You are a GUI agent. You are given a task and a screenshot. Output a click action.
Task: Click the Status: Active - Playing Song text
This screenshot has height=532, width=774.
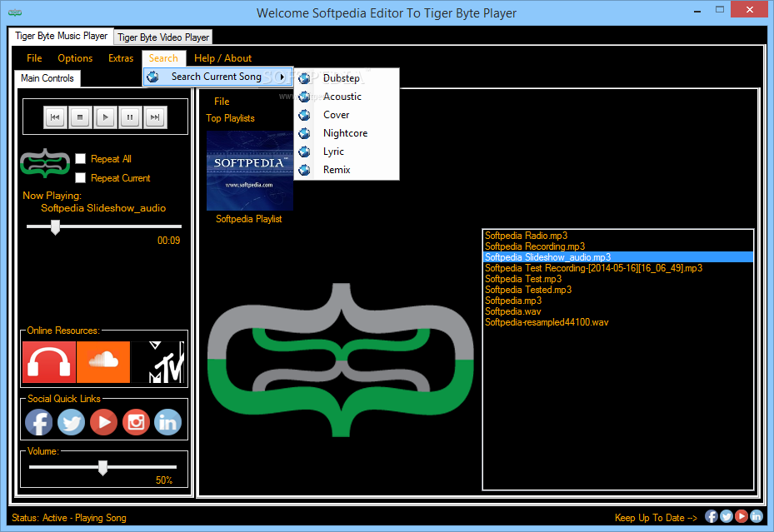tap(69, 518)
